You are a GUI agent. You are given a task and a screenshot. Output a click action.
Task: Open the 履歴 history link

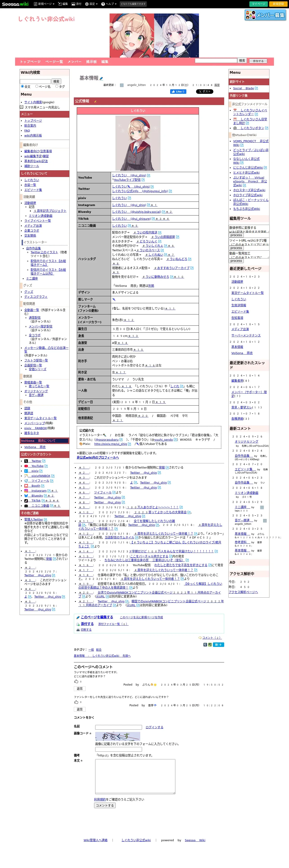click(217, 85)
